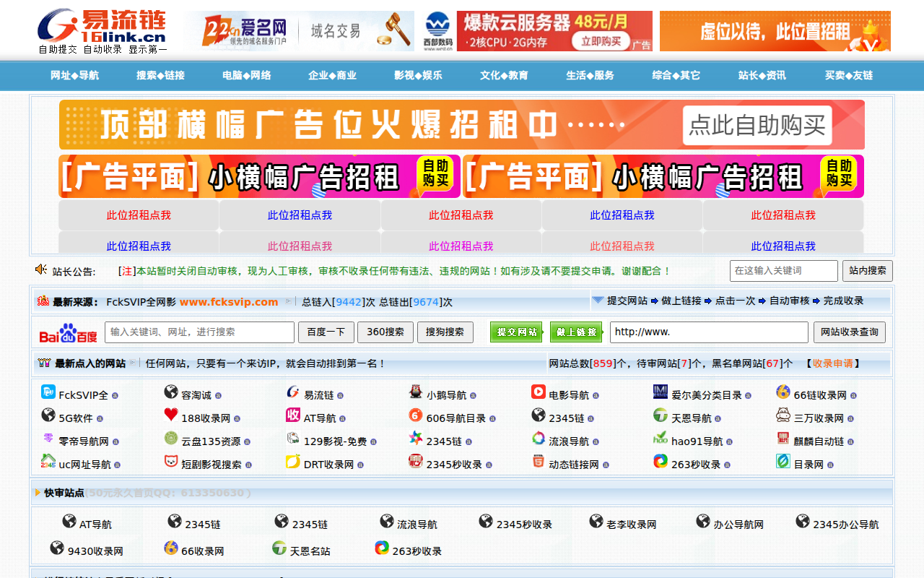Click the Baidu search input field
The width and height of the screenshot is (924, 578).
click(x=200, y=332)
